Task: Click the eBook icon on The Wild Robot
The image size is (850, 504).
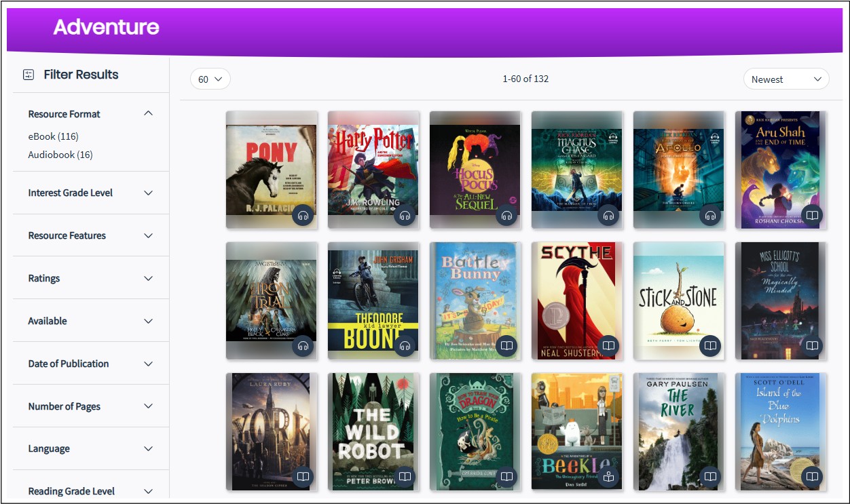Action: pos(405,477)
